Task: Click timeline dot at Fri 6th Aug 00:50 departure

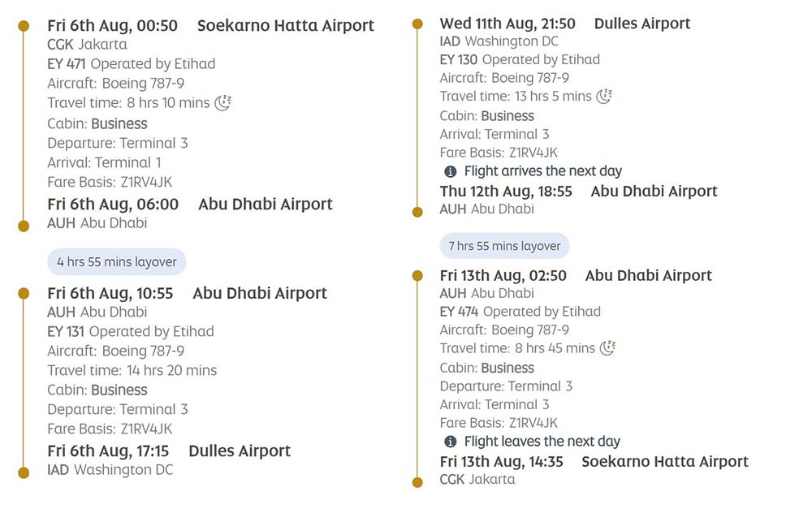Action: 24,26
